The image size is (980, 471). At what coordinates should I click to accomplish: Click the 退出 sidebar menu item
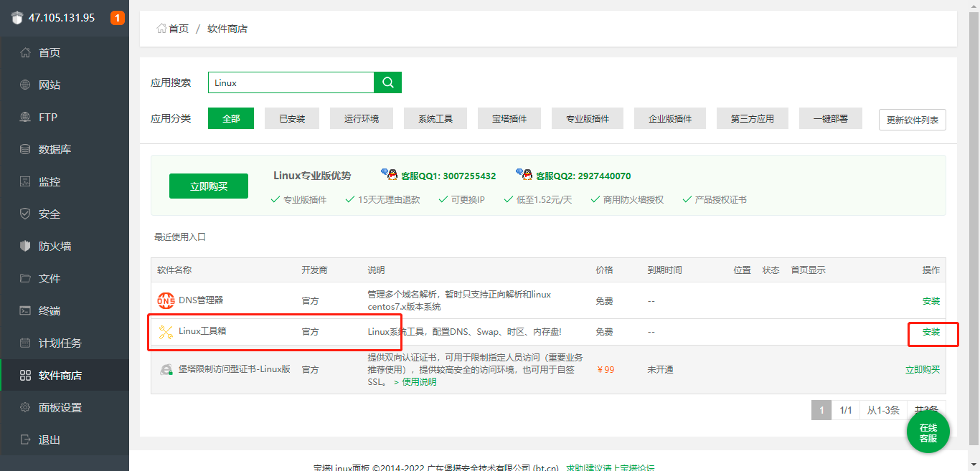pos(65,439)
